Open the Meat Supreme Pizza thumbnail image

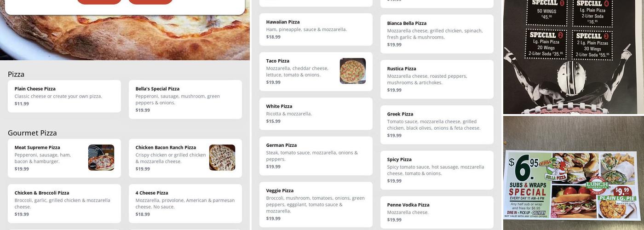(101, 158)
